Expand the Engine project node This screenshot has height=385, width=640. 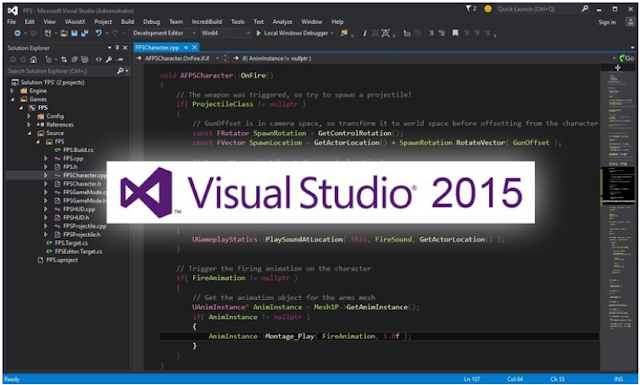pos(12,91)
